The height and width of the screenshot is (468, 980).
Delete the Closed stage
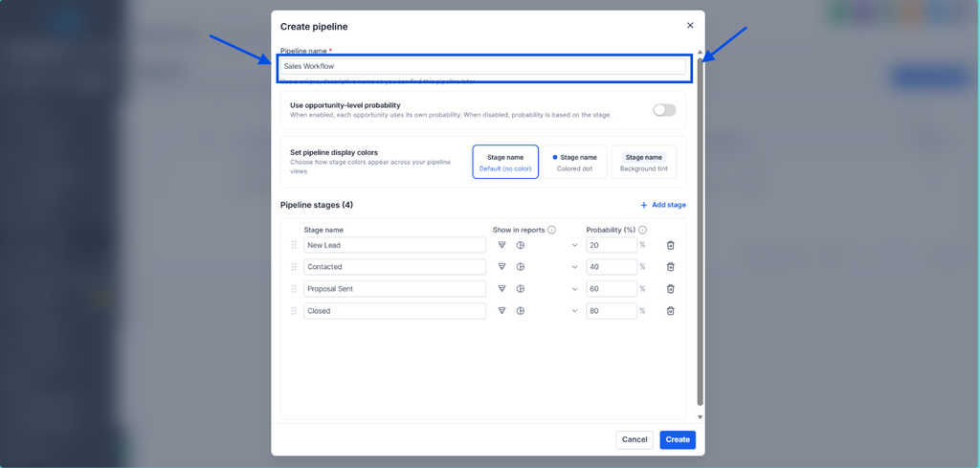[671, 310]
